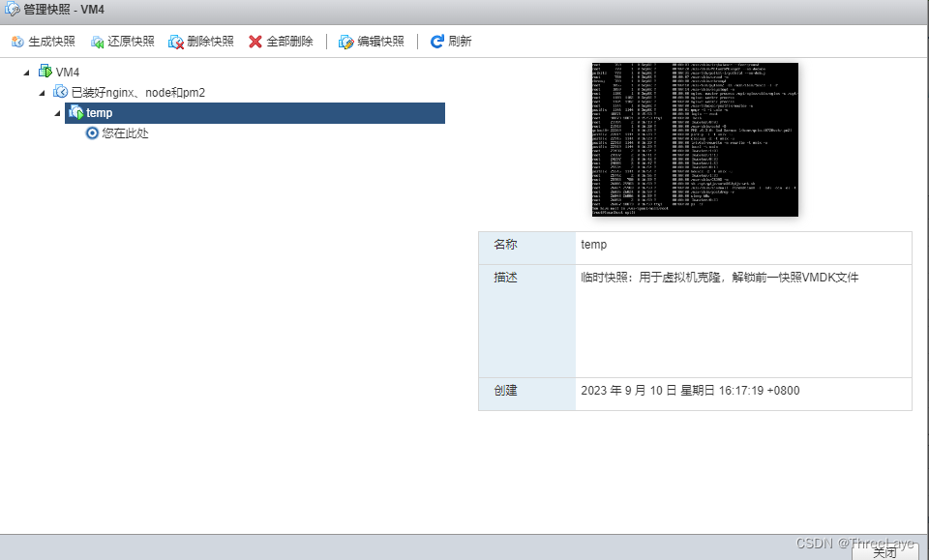Click the 全部删除 toolbar label
929x560 pixels.
click(x=289, y=42)
